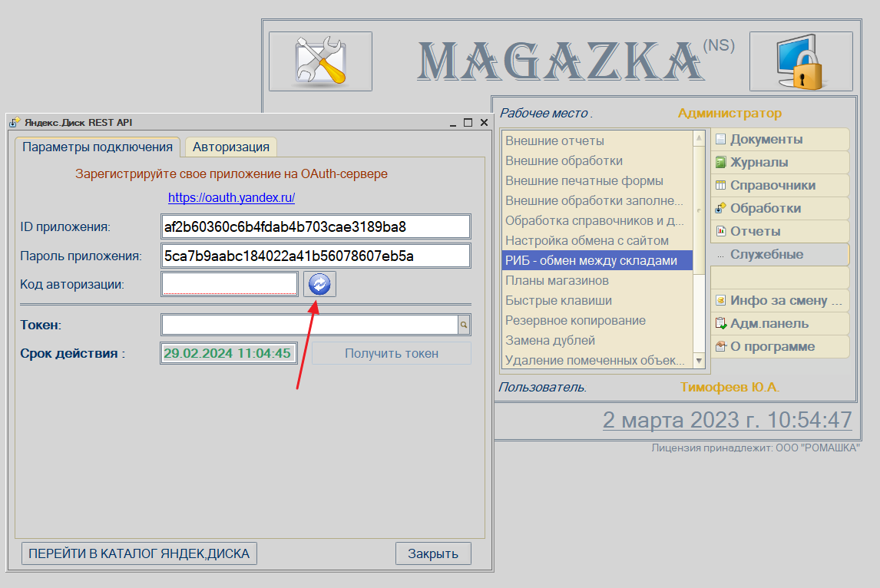
Task: Click the Получить токен button
Action: coord(391,353)
